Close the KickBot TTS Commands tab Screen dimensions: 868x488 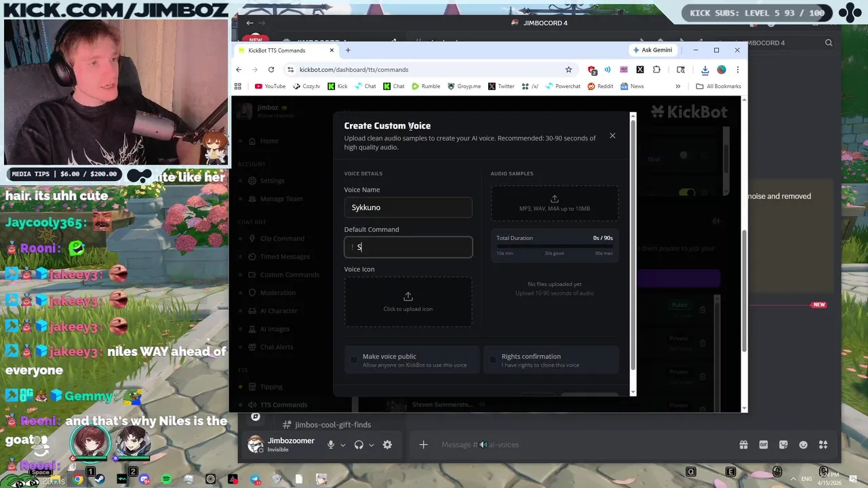pos(332,50)
